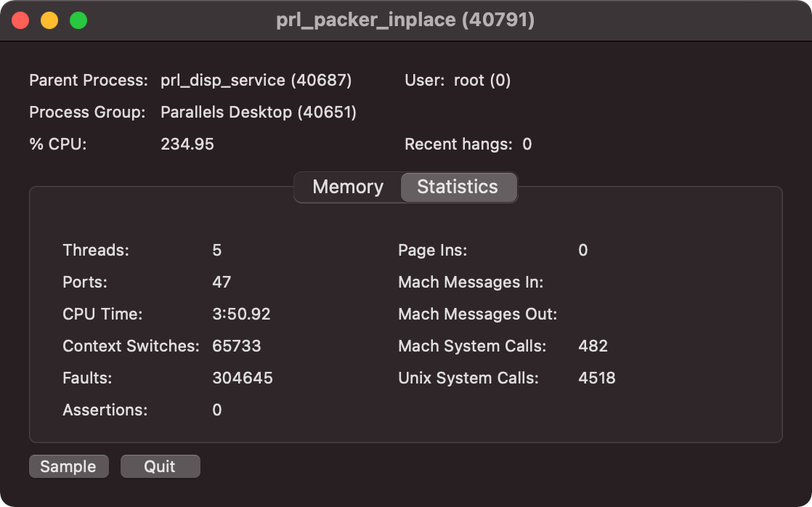Open parent process prl_disp_service (40687)
The image size is (812, 507).
(256, 80)
